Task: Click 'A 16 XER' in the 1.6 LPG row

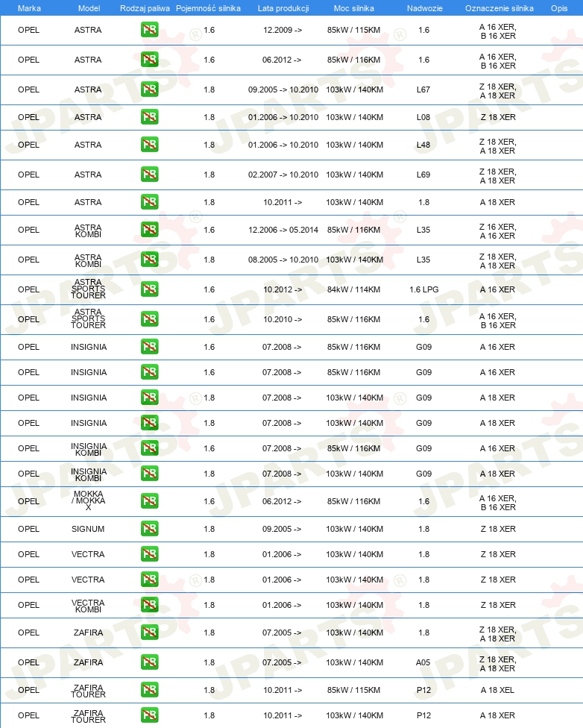Action: (x=497, y=289)
